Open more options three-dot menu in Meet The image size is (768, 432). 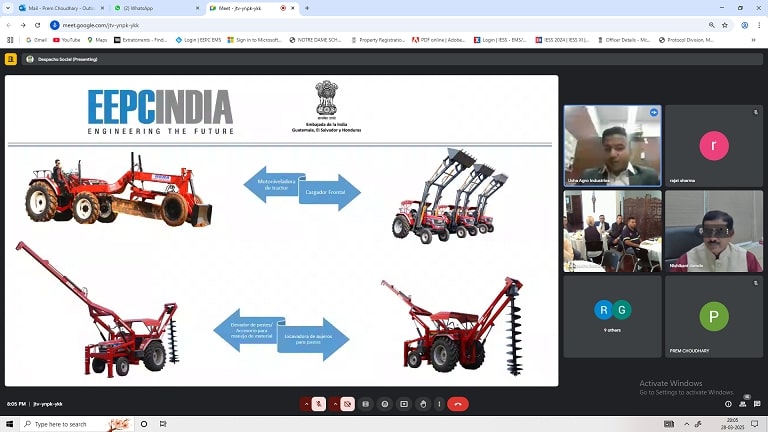pyautogui.click(x=439, y=404)
